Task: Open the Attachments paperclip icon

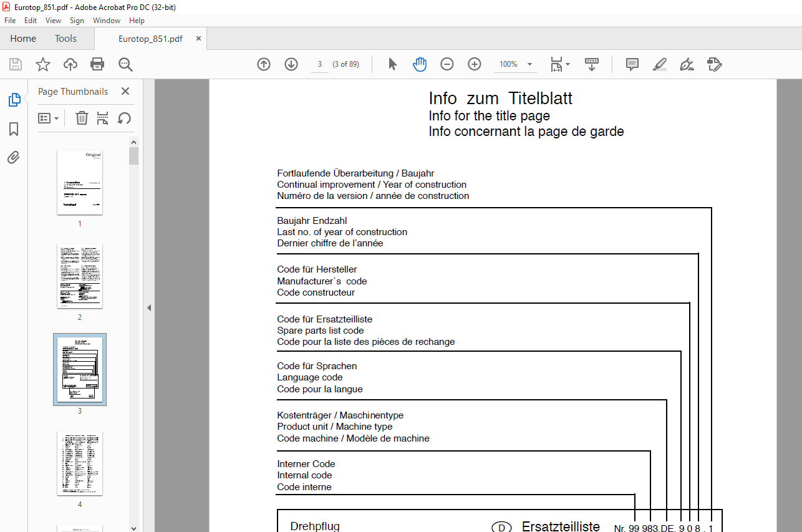Action: point(14,157)
